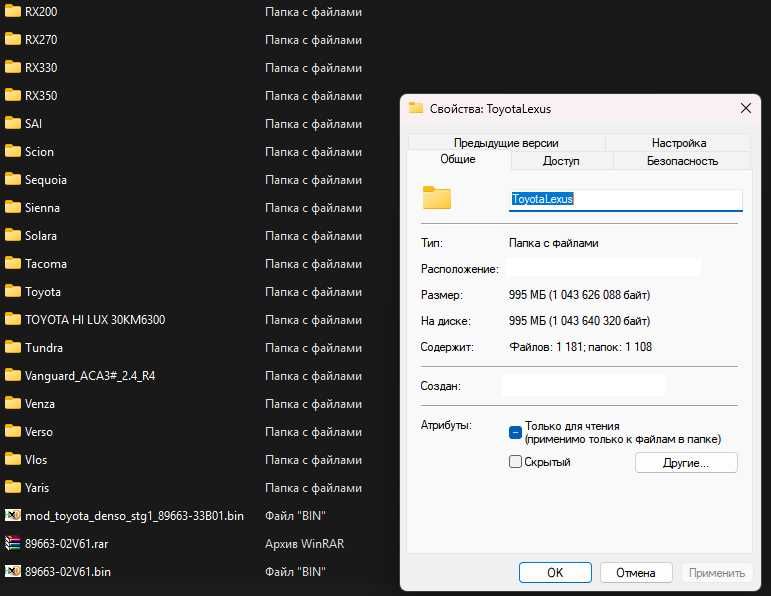
Task: Enable the 'Скрытый' attribute checkbox
Action: point(515,462)
